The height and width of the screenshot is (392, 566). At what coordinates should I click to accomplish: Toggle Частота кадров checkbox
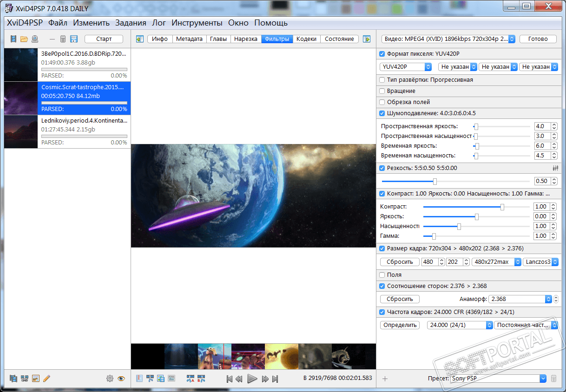click(382, 312)
